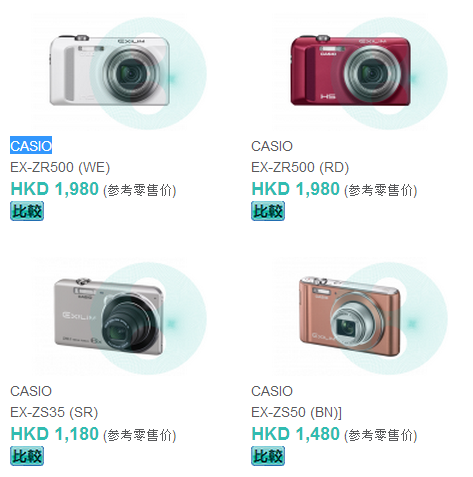Viewport: 473px width, 477px height.
Task: Click 比較 button under EX-ZS35 (SR)
Action: 27,456
